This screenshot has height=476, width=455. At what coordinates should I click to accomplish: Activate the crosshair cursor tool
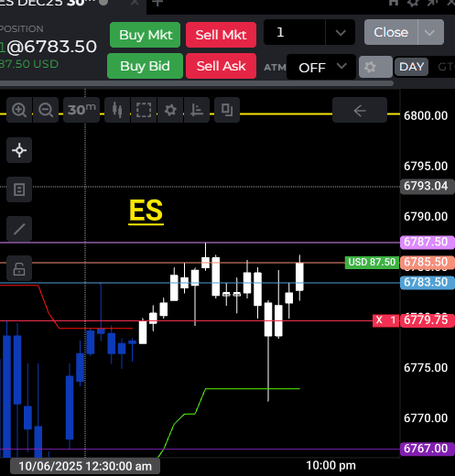(19, 150)
